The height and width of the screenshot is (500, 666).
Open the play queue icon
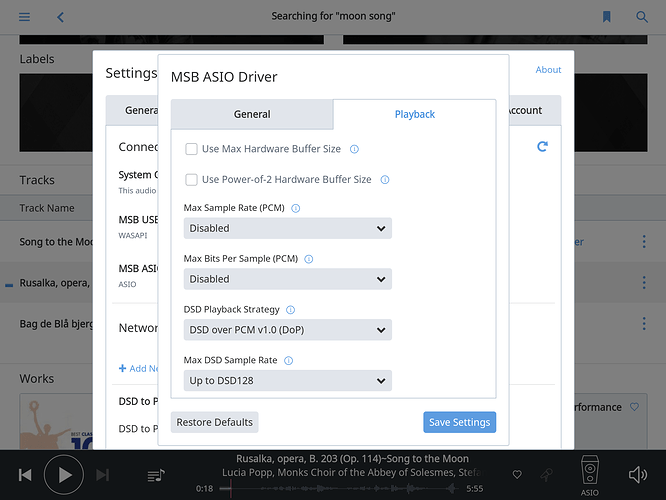tap(156, 475)
